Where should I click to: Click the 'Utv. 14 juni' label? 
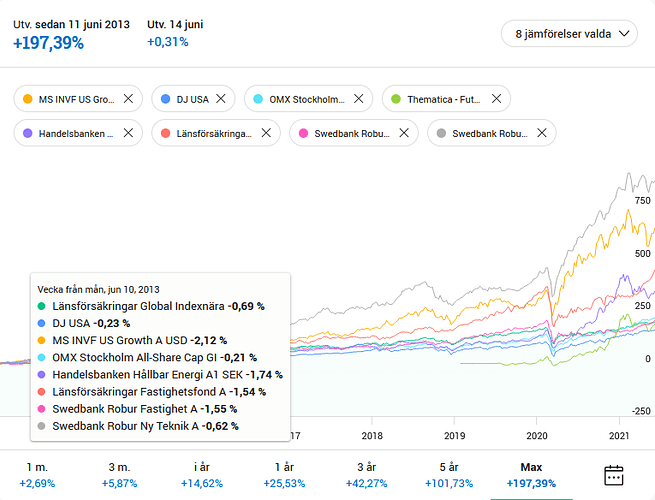click(175, 24)
